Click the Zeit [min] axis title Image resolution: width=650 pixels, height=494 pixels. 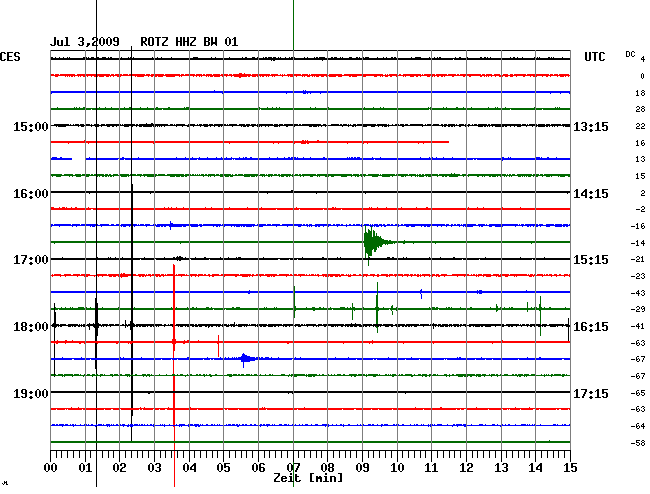tap(308, 478)
